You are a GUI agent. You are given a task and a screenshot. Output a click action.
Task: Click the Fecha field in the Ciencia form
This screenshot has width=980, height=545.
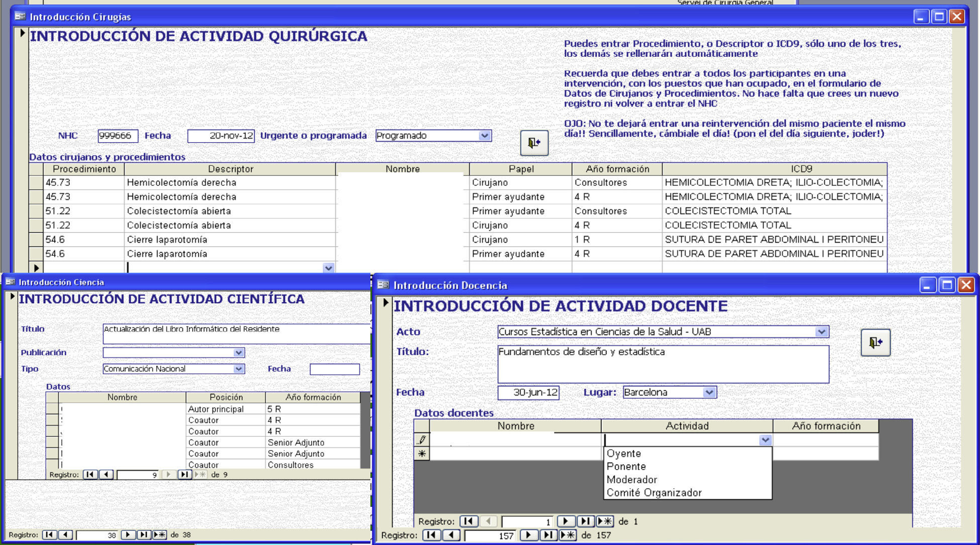click(x=335, y=369)
